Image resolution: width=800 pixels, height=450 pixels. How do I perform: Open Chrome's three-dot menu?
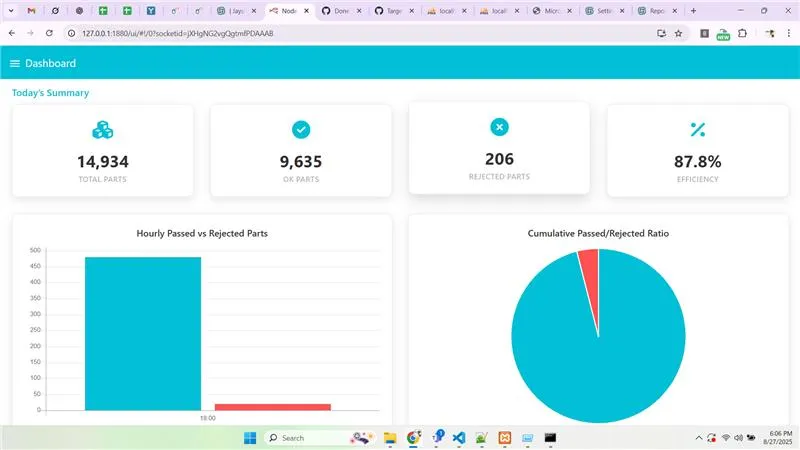[788, 33]
